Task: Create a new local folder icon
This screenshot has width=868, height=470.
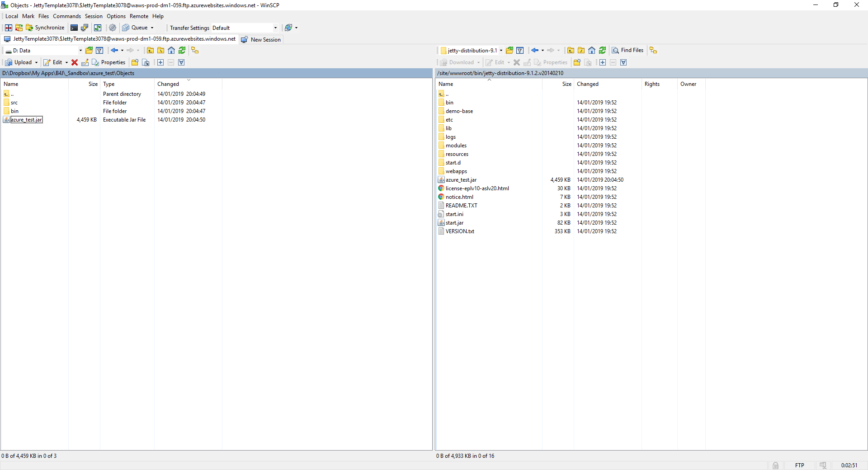Action: (x=135, y=62)
